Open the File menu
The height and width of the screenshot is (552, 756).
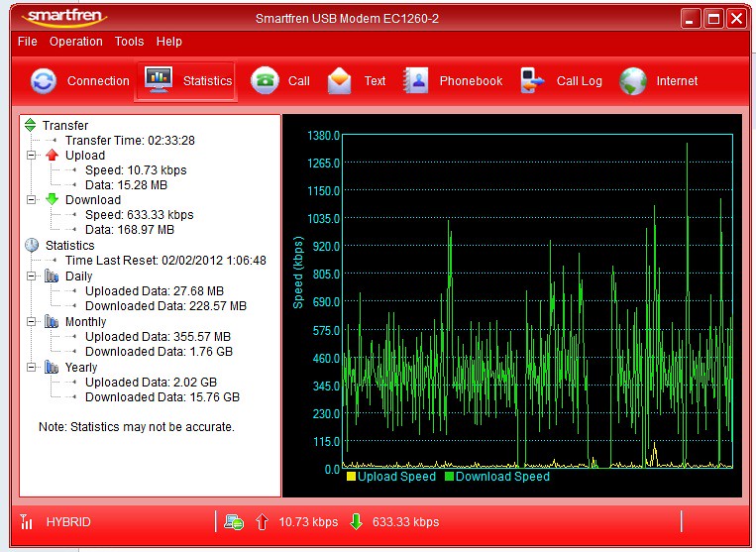[x=28, y=42]
